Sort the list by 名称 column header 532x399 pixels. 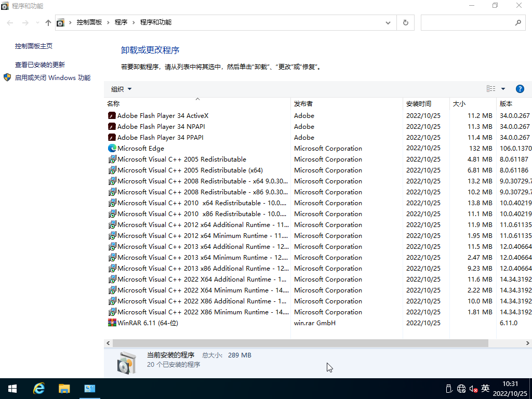tap(113, 103)
